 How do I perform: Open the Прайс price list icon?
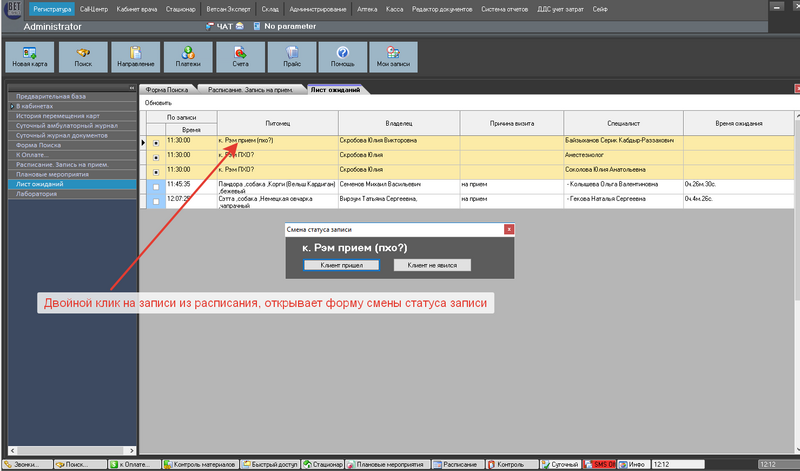point(292,56)
